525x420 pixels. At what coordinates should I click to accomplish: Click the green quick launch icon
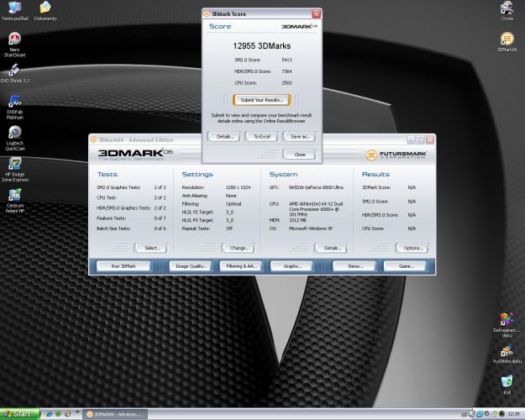coord(58,414)
